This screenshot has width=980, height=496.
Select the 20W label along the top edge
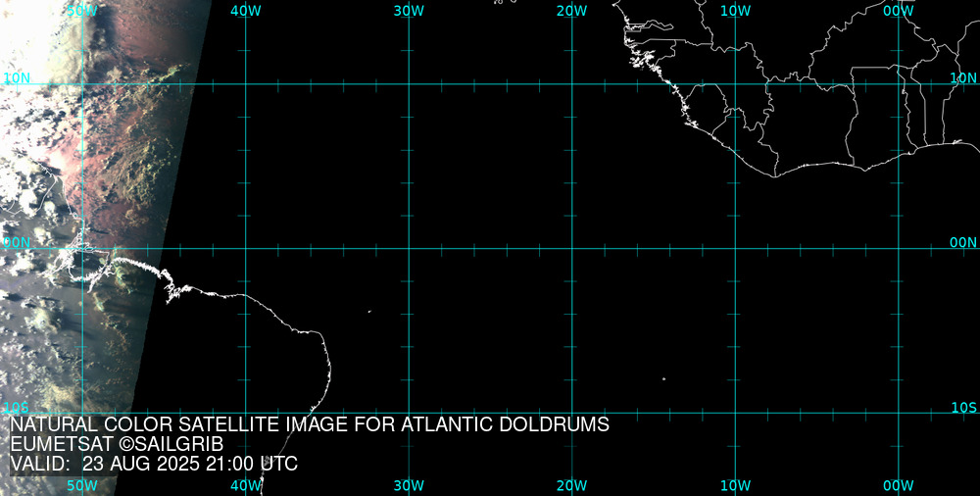[x=572, y=11]
